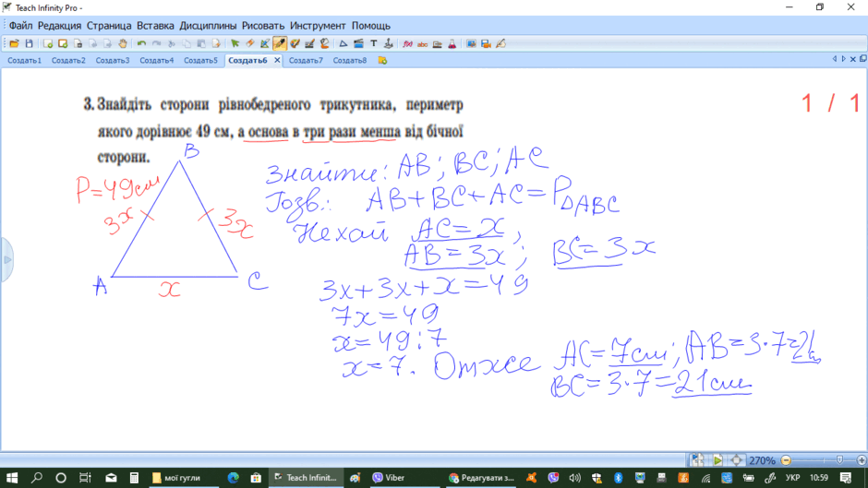Choose the T text tool

374,43
